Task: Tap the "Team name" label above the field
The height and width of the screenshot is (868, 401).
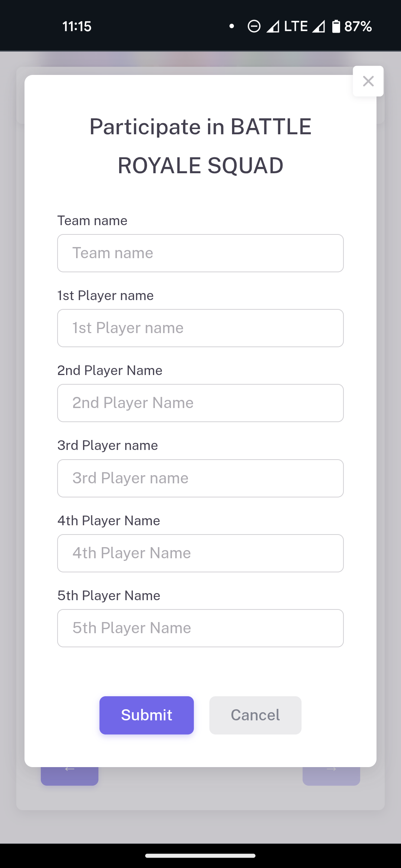Action: pos(92,221)
